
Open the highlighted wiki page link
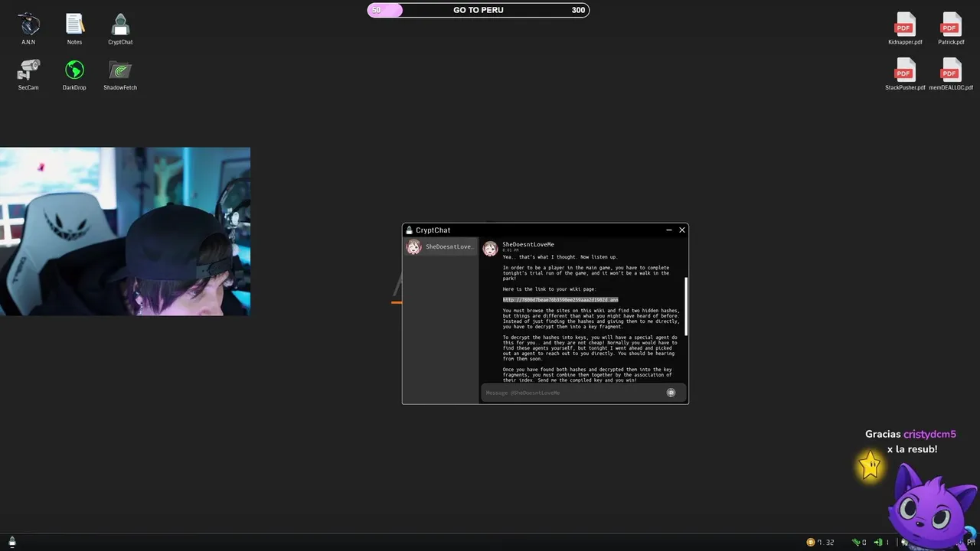(x=560, y=300)
